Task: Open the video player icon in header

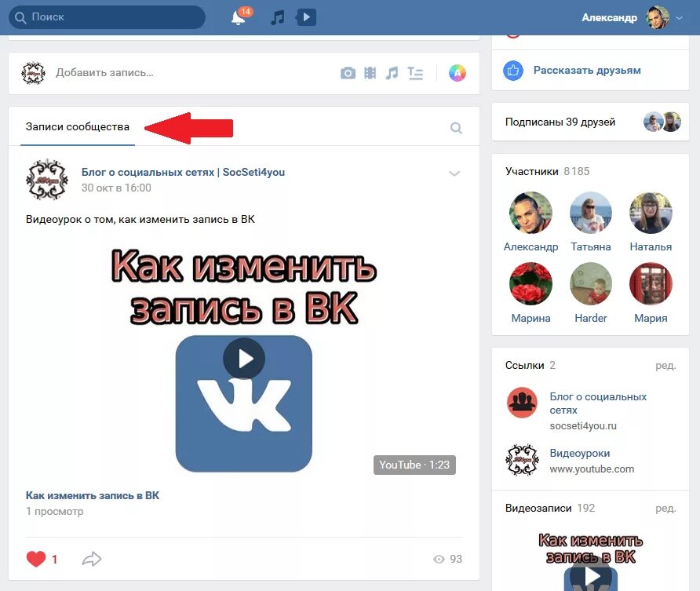Action: pos(306,17)
